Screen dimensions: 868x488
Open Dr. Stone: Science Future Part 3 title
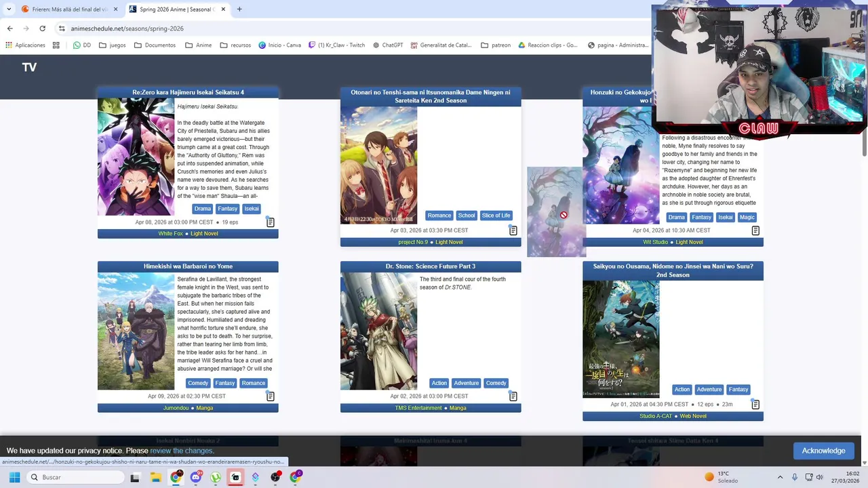(x=431, y=266)
